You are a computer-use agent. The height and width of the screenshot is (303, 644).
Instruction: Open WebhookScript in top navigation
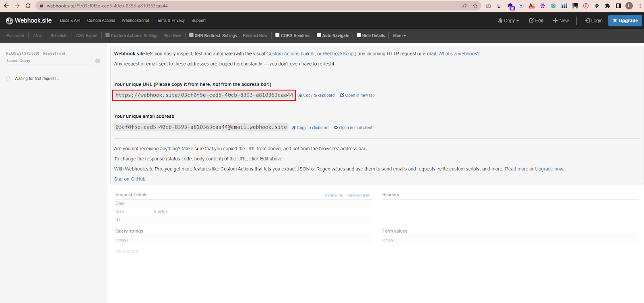135,20
